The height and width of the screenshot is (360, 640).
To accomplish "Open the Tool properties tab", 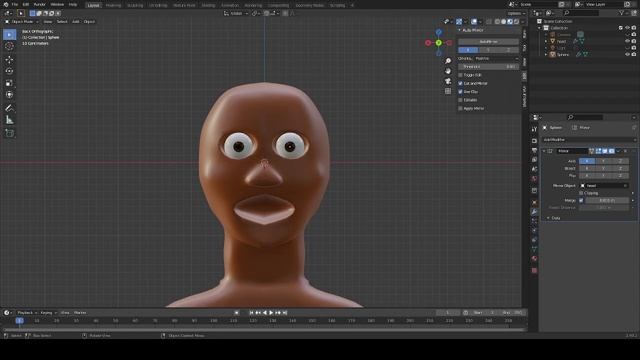I will [534, 129].
